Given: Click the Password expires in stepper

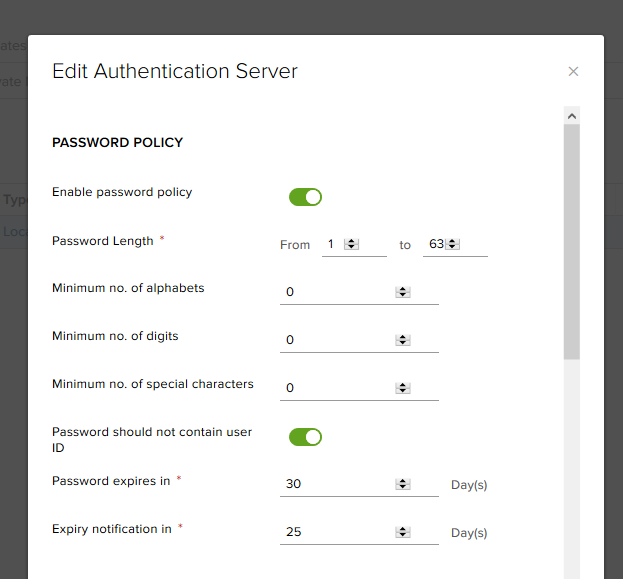Looking at the screenshot, I should point(403,484).
